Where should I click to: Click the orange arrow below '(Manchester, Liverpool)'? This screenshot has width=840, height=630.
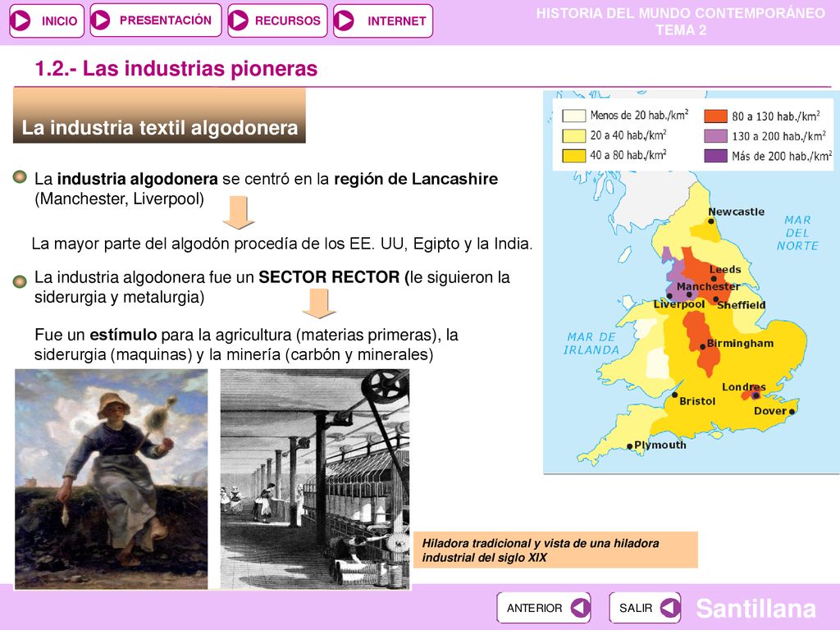[239, 212]
